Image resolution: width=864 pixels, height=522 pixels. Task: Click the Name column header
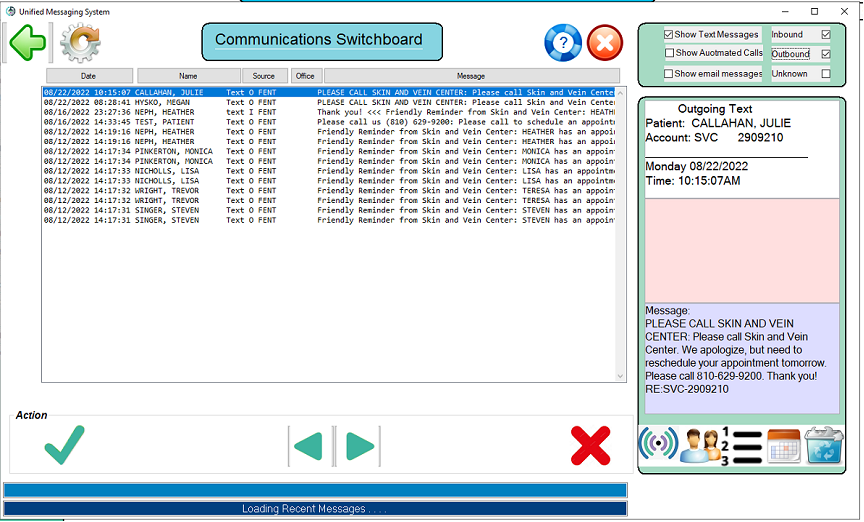188,76
